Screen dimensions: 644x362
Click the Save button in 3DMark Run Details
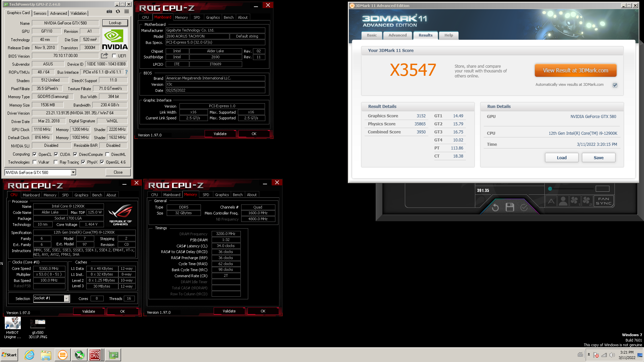pos(598,158)
